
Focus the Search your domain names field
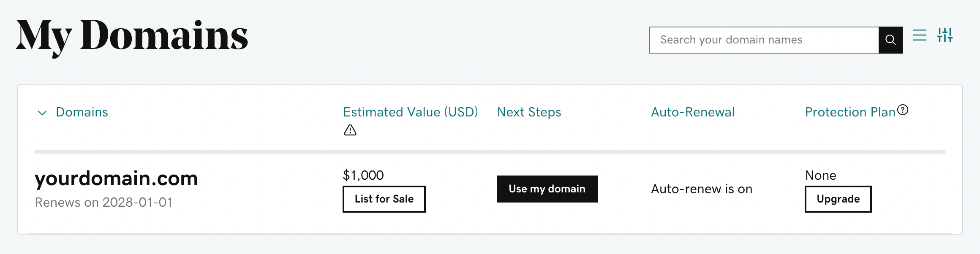pyautogui.click(x=764, y=40)
